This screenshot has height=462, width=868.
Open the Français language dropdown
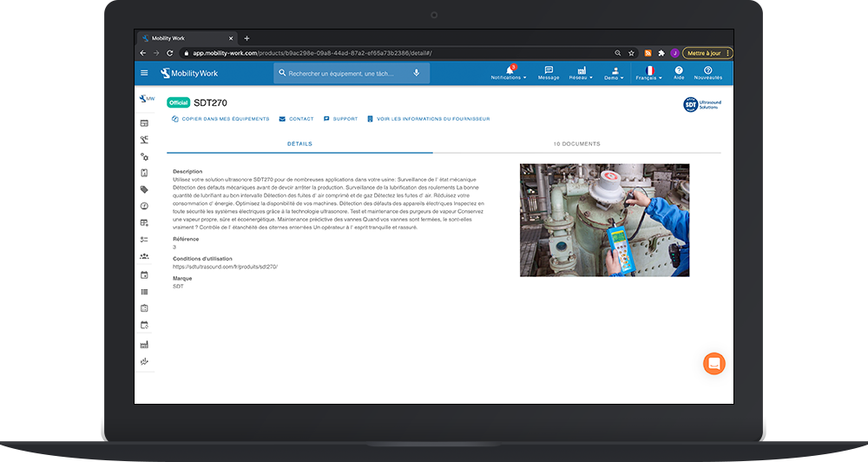coord(648,73)
